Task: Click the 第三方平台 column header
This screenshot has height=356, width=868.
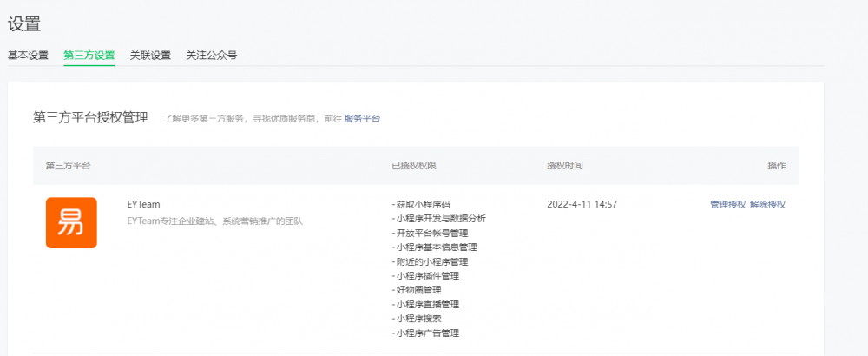Action: coord(68,166)
